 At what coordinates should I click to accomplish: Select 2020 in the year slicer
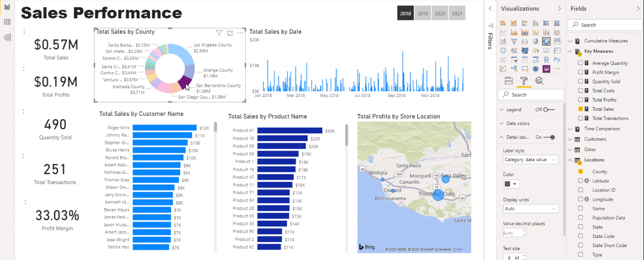pyautogui.click(x=440, y=13)
